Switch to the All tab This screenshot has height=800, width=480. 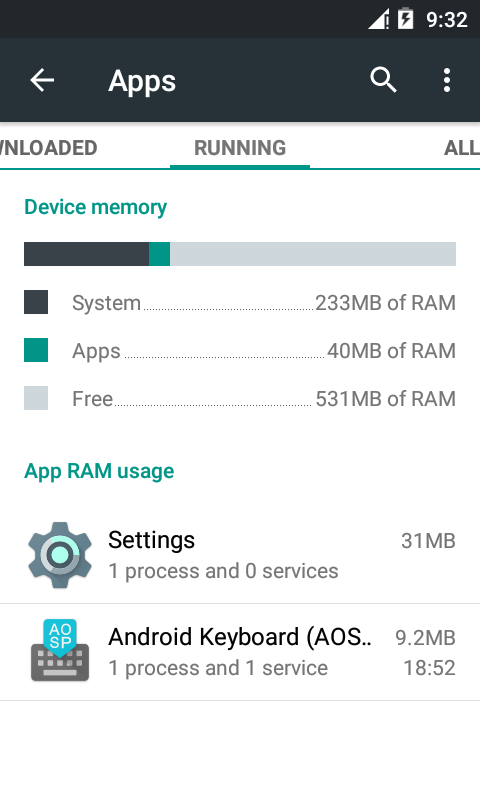pyautogui.click(x=461, y=148)
